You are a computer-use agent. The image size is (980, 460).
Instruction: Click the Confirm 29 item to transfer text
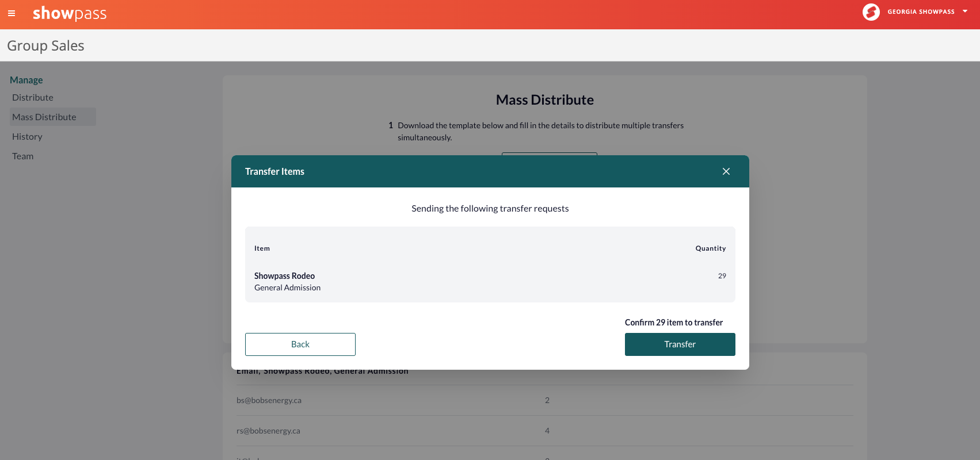(674, 323)
